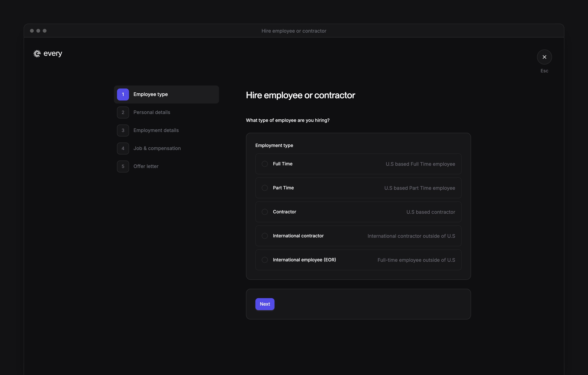The width and height of the screenshot is (588, 375).
Task: Jump to step 3 Employment details
Action: click(x=166, y=130)
